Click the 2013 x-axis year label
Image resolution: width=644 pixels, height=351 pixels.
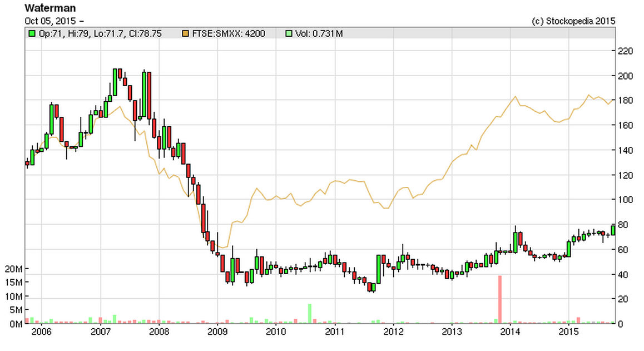[x=452, y=332]
